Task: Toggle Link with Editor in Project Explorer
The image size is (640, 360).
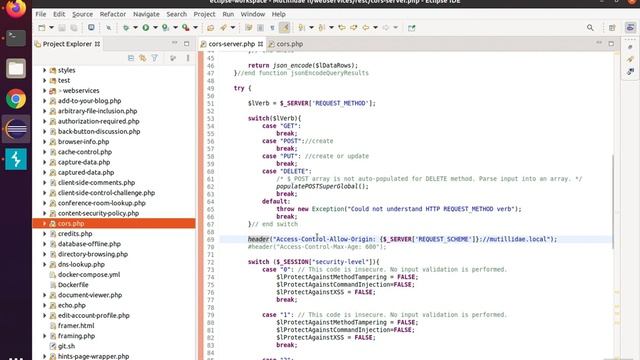Action: [142, 58]
